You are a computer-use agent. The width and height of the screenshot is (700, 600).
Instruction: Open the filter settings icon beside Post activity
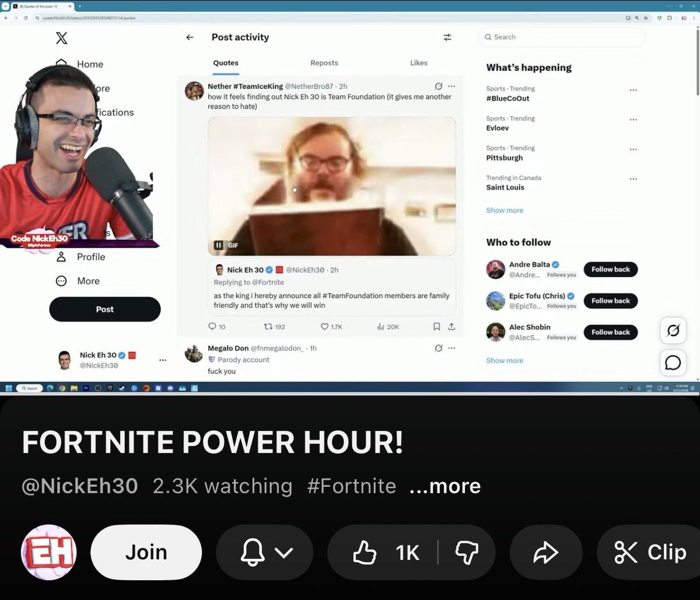447,37
